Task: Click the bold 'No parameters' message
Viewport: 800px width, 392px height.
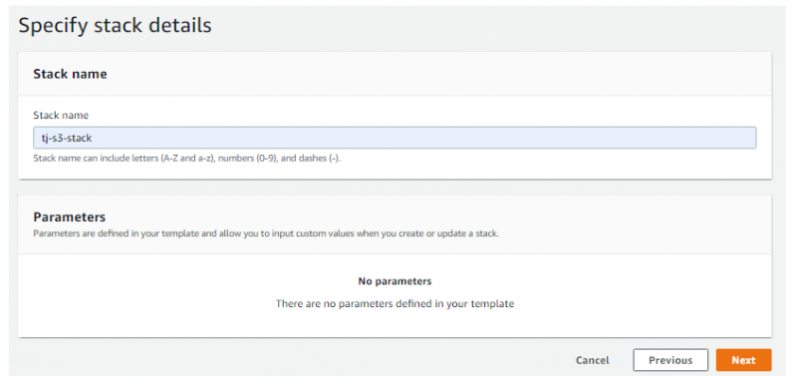Action: tap(394, 281)
